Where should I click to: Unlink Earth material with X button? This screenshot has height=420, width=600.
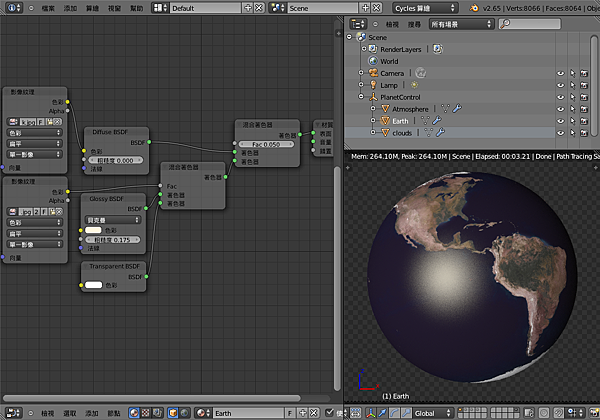(x=314, y=413)
